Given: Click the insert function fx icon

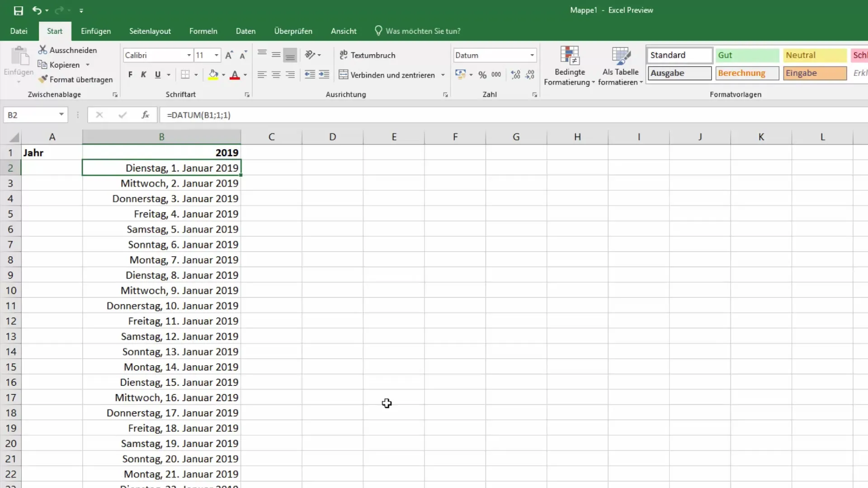Looking at the screenshot, I should (145, 115).
